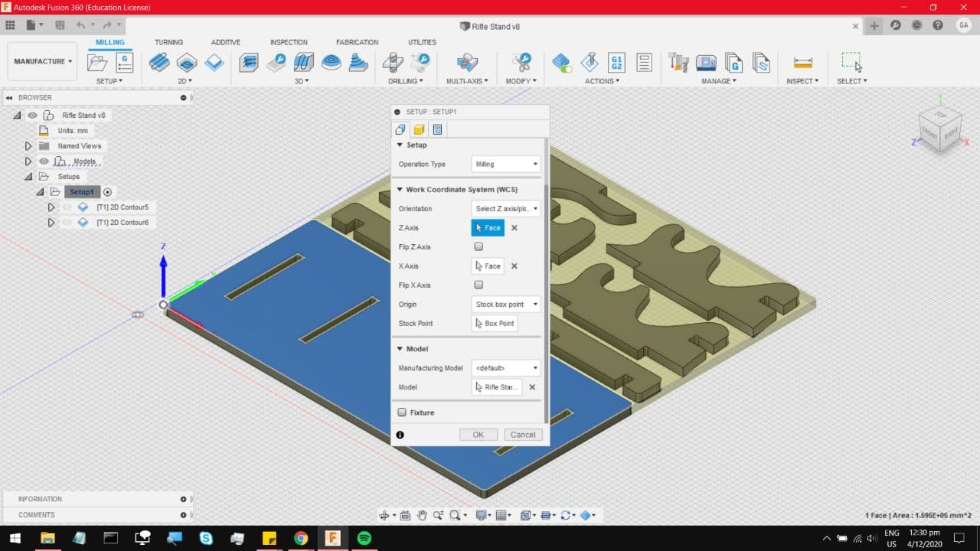Click the Measure icon under Inspect
Viewport: 980px width, 551px height.
(802, 62)
